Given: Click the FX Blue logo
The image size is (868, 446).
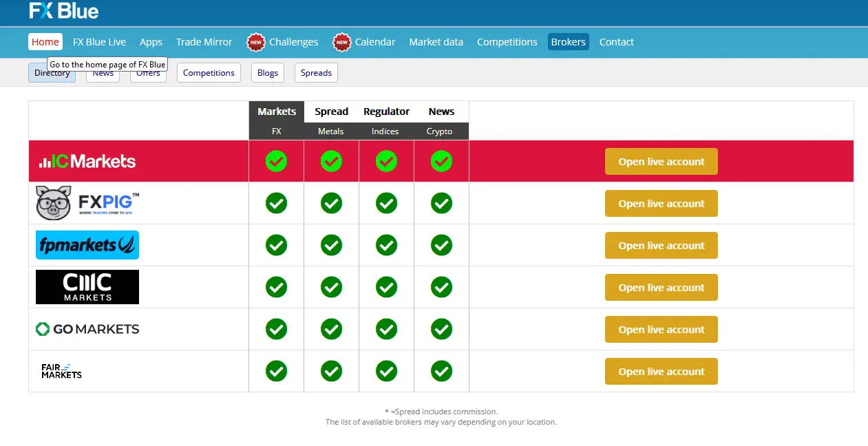Looking at the screenshot, I should pyautogui.click(x=64, y=10).
